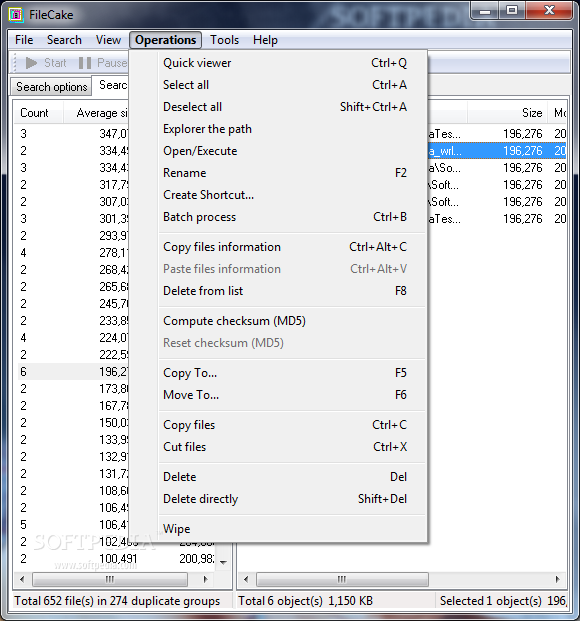
Task: Click left arrow of groups horizontal scrollbar
Action: (23, 579)
